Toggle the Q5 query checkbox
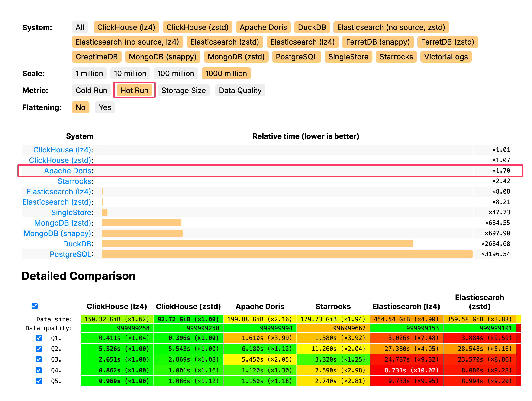This screenshot has width=532, height=401. (39, 381)
